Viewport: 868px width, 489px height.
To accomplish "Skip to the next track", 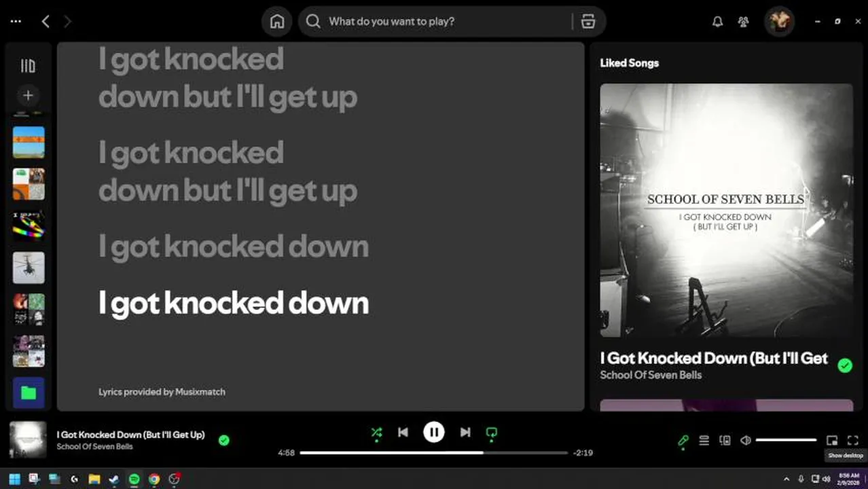I will 465,432.
